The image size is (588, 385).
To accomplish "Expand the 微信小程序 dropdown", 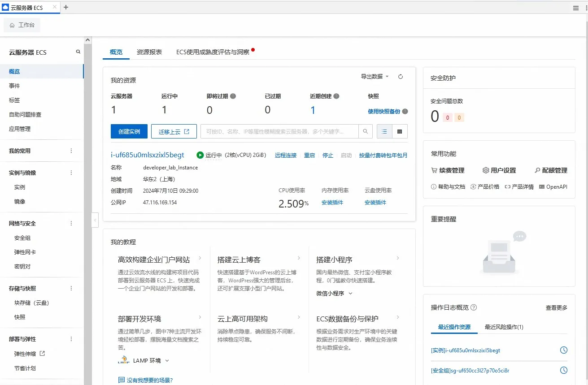I will tap(335, 294).
